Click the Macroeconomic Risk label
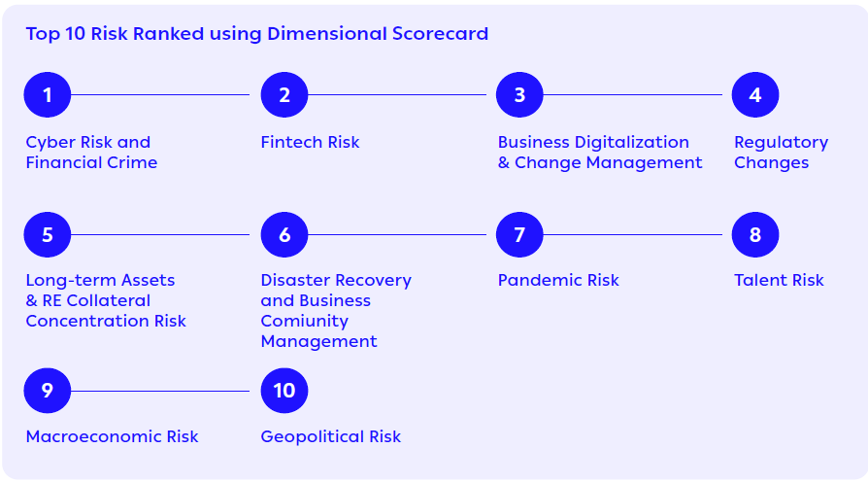The width and height of the screenshot is (868, 483). pyautogui.click(x=112, y=436)
